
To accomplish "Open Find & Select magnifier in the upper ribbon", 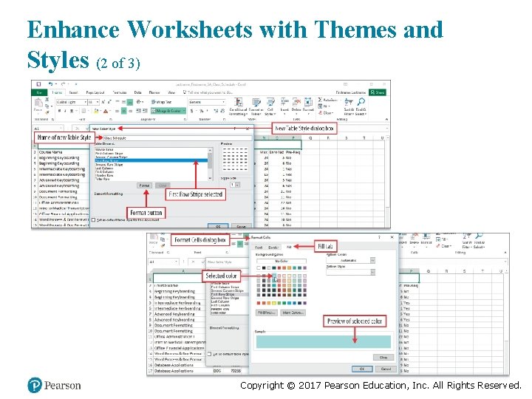I will click(361, 106).
